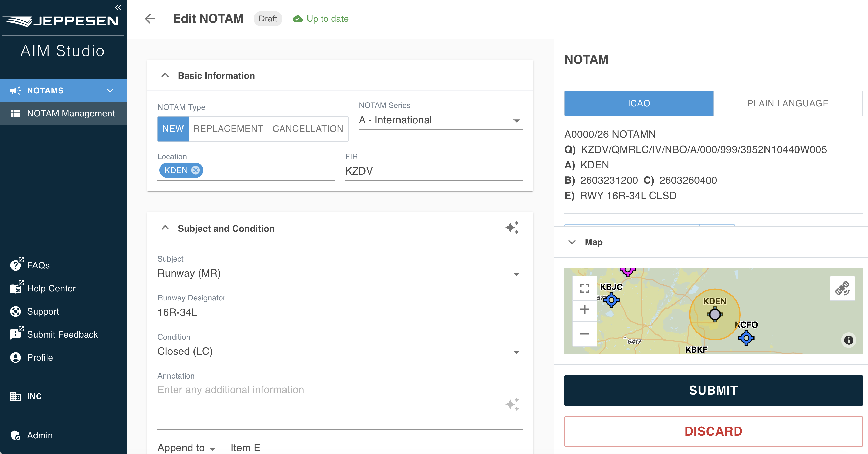Go back using the arrow icon
The width and height of the screenshot is (868, 454).
[x=150, y=18]
